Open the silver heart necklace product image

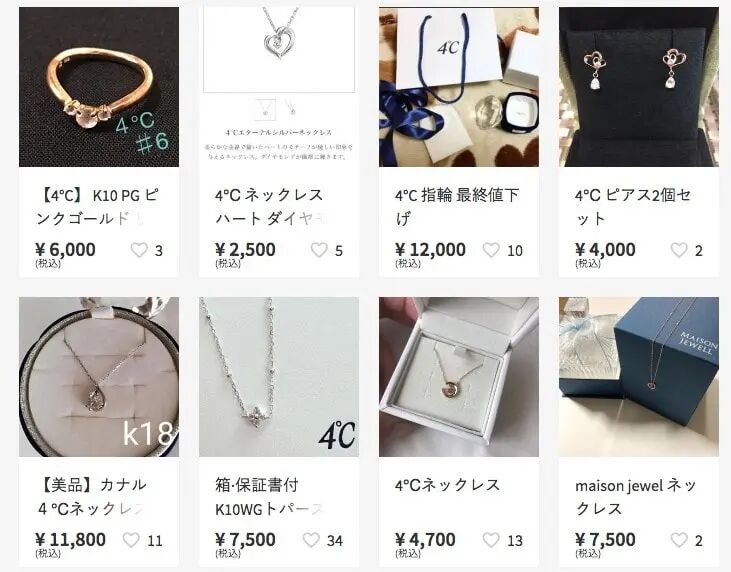pyautogui.click(x=279, y=87)
